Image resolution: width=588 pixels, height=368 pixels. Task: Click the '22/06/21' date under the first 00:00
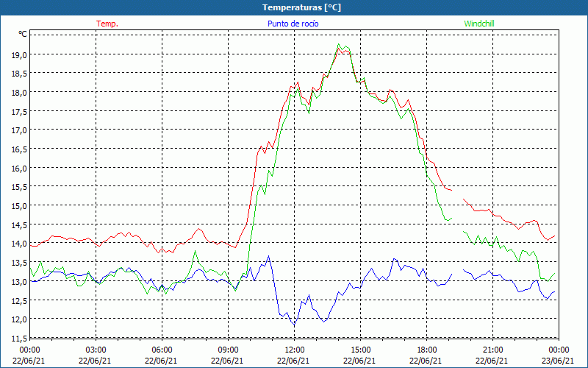coord(29,361)
